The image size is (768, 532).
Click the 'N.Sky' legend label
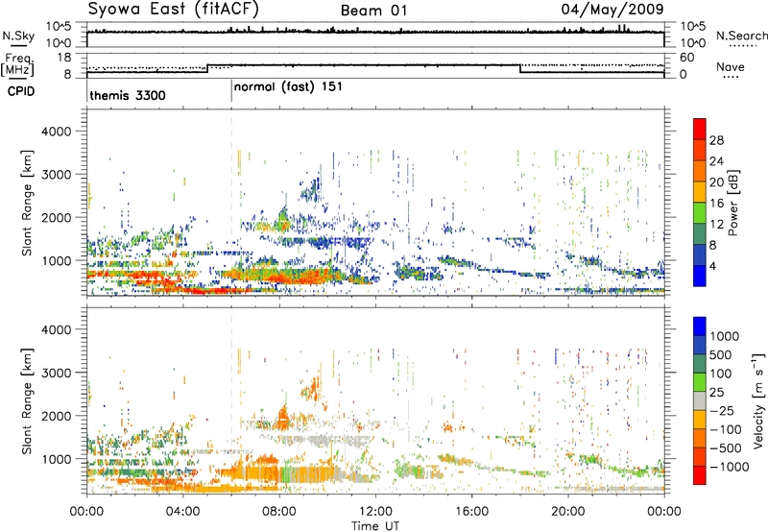click(x=18, y=36)
